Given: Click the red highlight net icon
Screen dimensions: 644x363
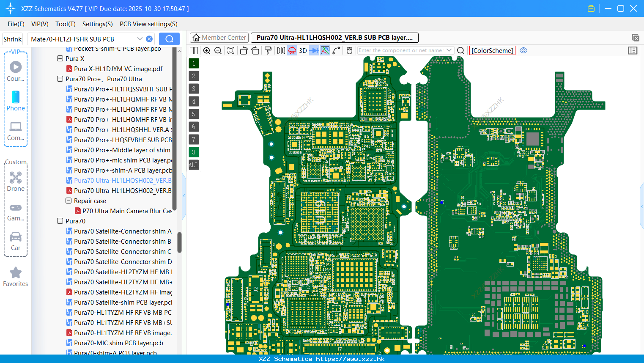Looking at the screenshot, I should point(292,50).
